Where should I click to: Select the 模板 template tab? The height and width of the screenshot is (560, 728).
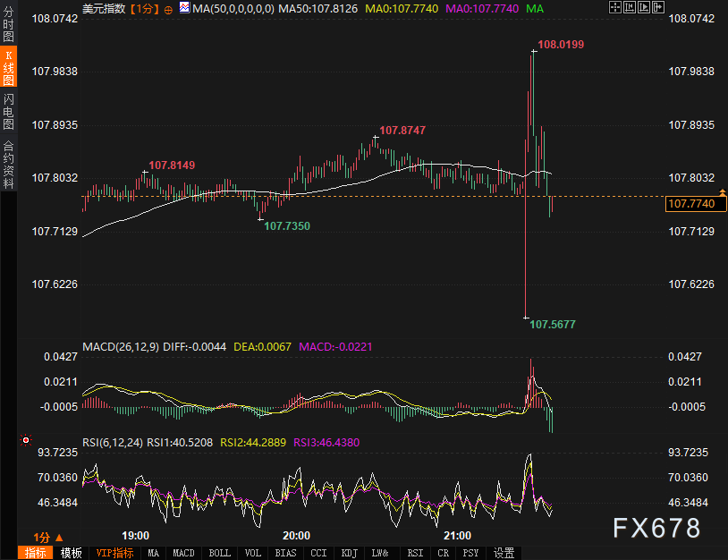click(x=72, y=553)
